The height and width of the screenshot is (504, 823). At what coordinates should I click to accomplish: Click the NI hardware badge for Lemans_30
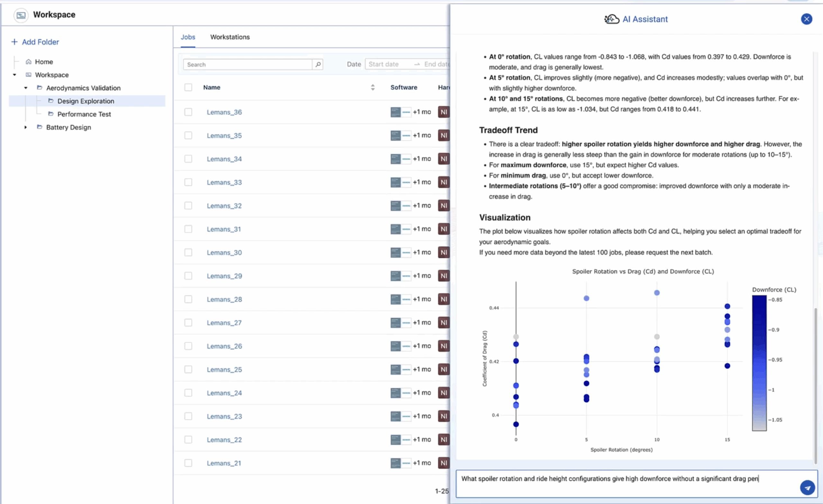(x=444, y=253)
